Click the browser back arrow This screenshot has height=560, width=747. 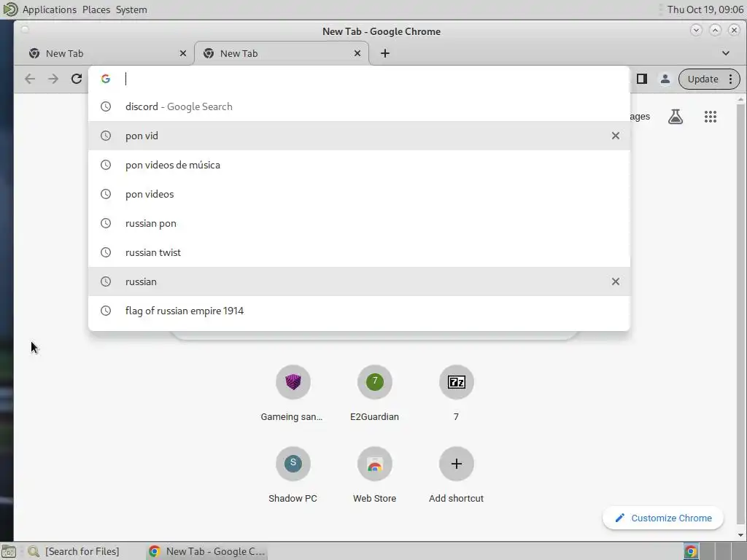[30, 79]
